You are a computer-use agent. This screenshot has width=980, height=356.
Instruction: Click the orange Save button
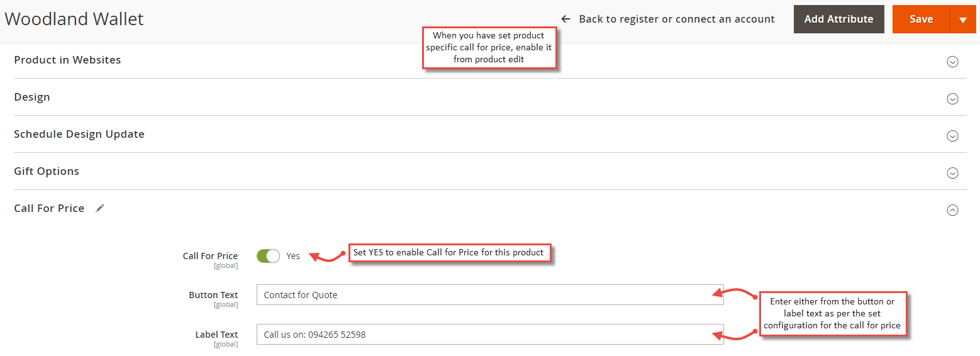922,19
